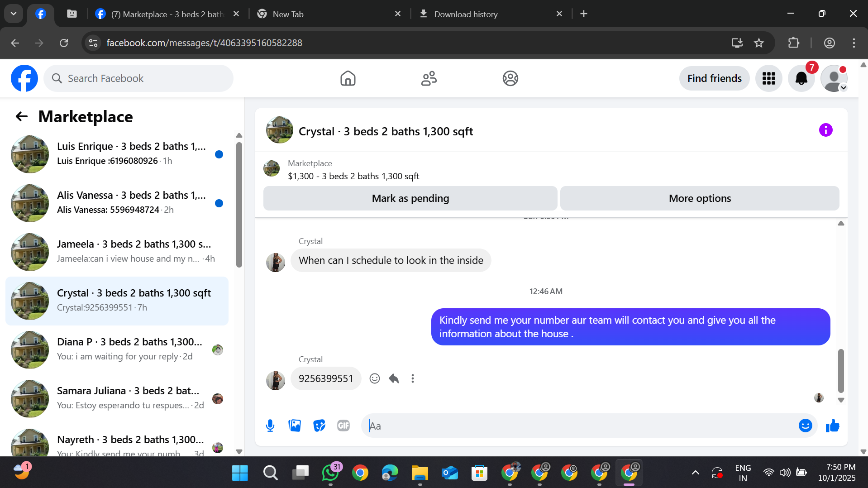Install the Facebook app from address bar
The width and height of the screenshot is (868, 488).
tap(737, 43)
